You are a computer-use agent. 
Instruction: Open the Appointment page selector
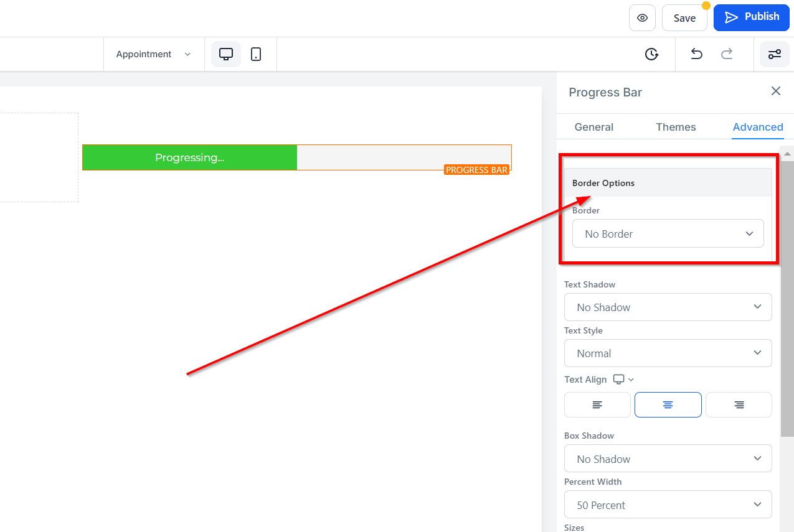pyautogui.click(x=154, y=54)
